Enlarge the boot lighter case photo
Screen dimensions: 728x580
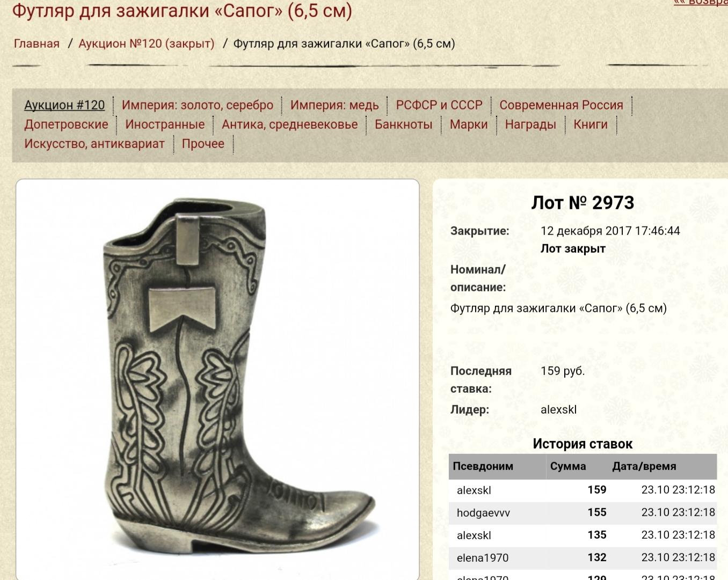coord(217,379)
